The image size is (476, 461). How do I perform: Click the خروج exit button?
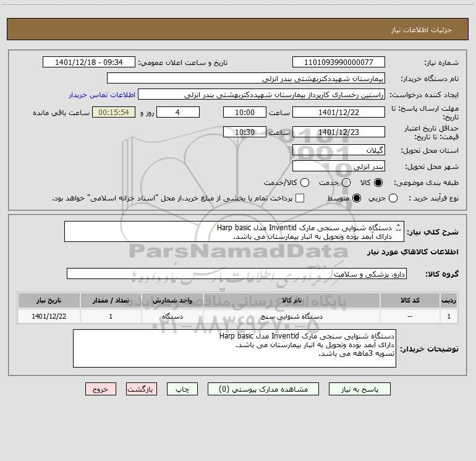101,389
